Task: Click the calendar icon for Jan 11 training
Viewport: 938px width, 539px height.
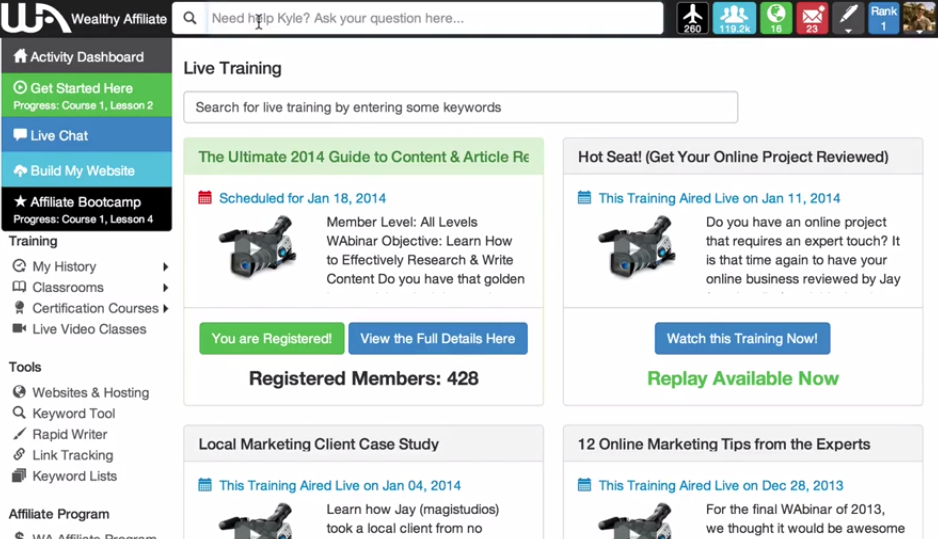Action: pyautogui.click(x=584, y=197)
